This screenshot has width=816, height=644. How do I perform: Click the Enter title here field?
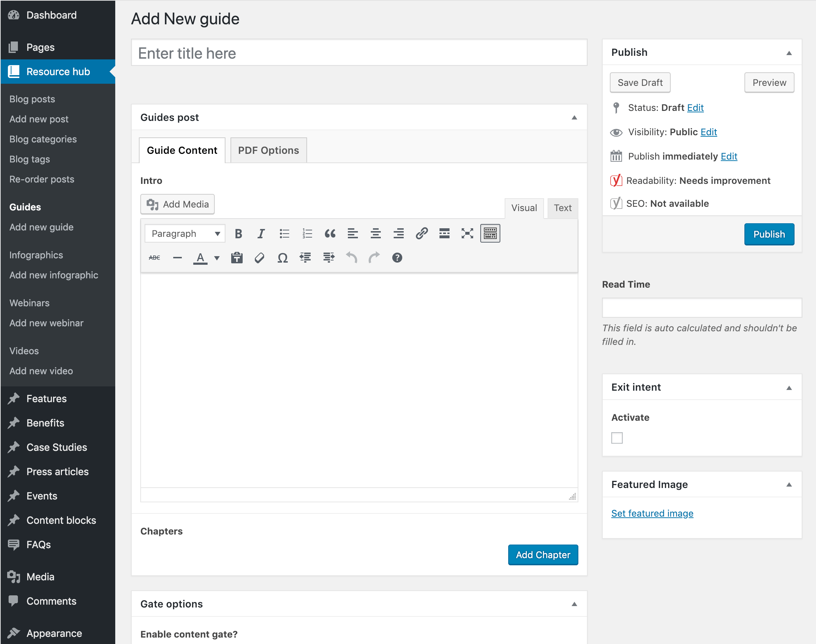coord(359,53)
